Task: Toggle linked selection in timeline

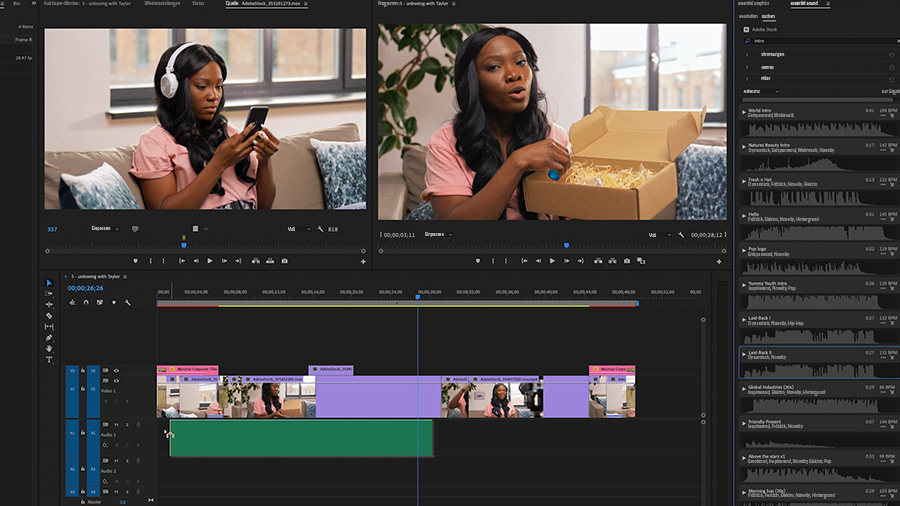Action: click(x=100, y=302)
